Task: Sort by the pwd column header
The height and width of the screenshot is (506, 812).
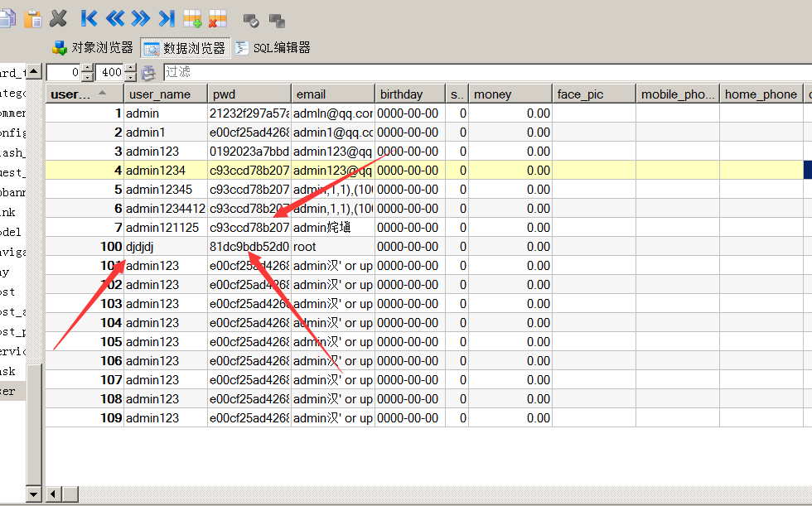Action: (249, 94)
